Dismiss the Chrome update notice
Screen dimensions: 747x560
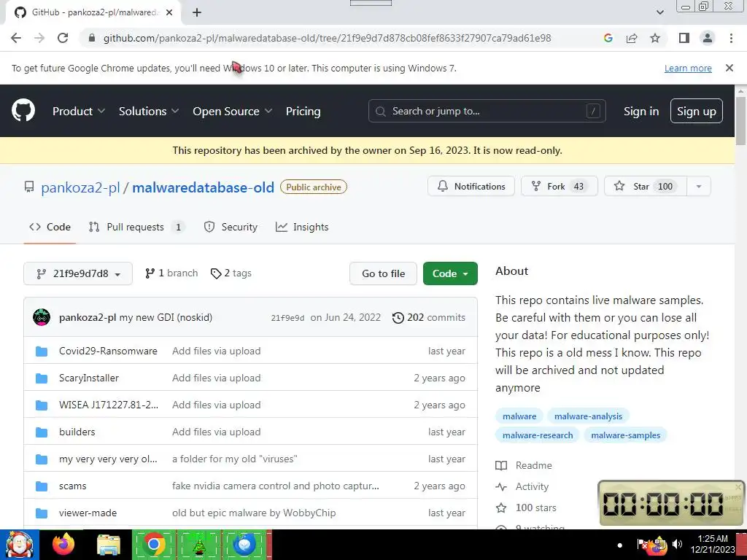[x=729, y=68]
